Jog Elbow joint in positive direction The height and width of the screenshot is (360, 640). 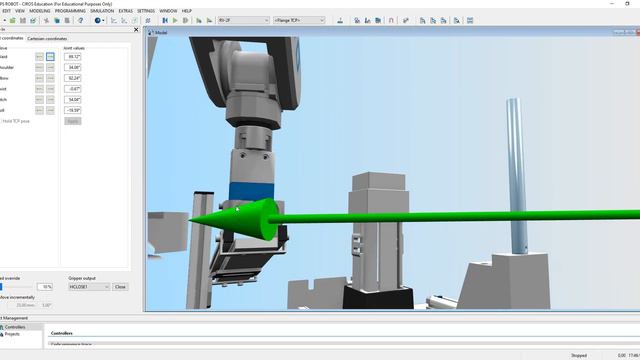click(x=50, y=78)
